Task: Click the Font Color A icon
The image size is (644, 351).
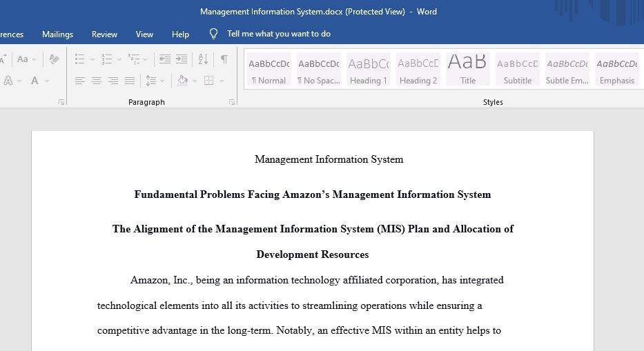Action: (x=35, y=81)
